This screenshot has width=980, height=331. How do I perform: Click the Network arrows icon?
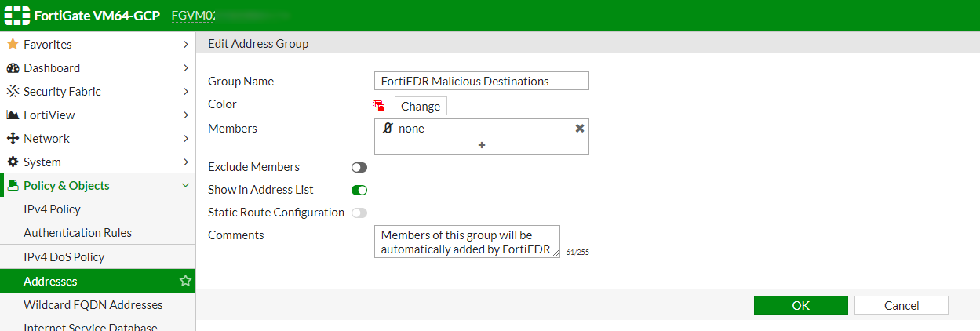coord(13,138)
